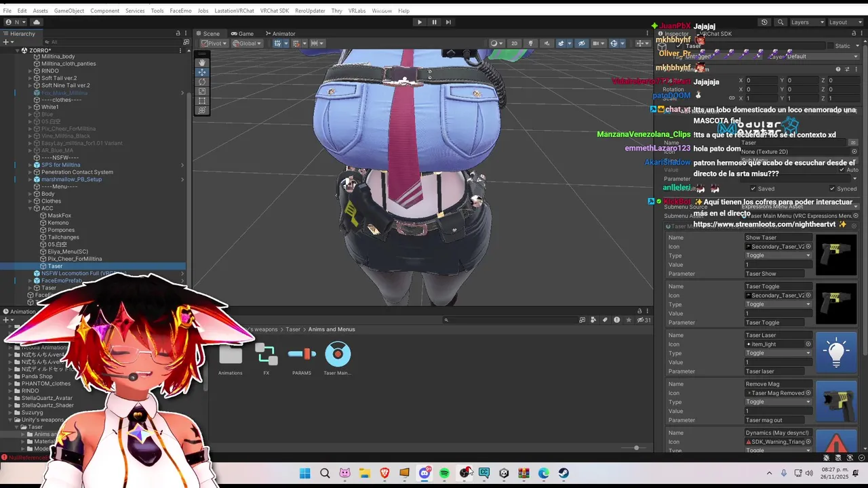
Task: Toggle scene visibility hidden-eye icon
Action: point(581,43)
